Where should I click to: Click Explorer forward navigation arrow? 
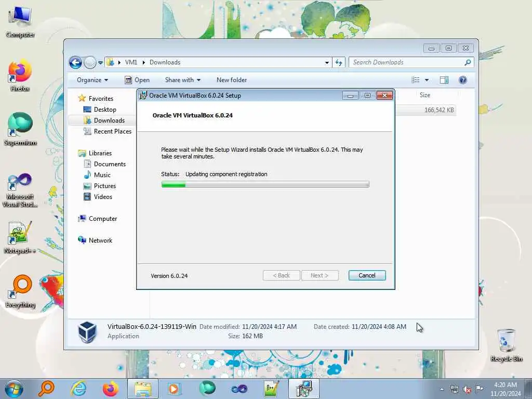click(x=90, y=62)
